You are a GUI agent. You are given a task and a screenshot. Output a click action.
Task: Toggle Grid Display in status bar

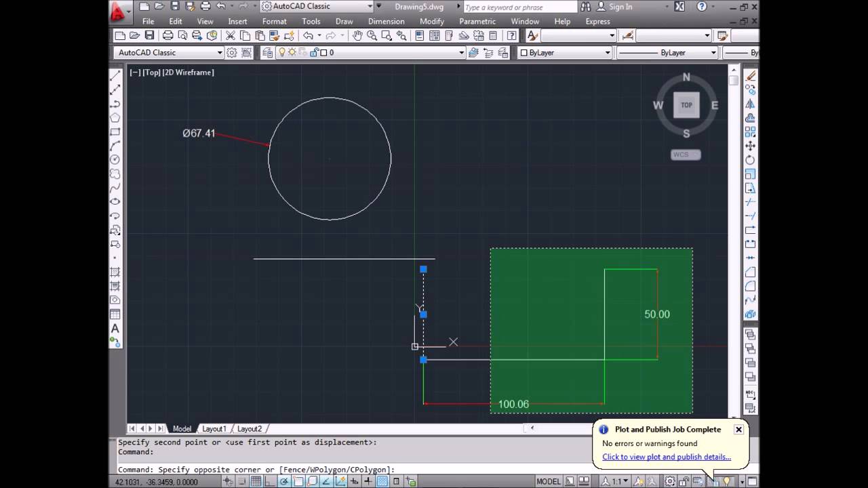pos(256,481)
